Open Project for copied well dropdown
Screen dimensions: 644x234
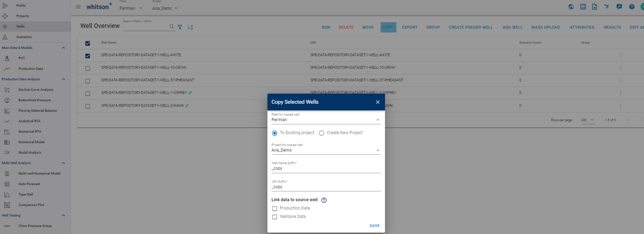click(x=326, y=150)
